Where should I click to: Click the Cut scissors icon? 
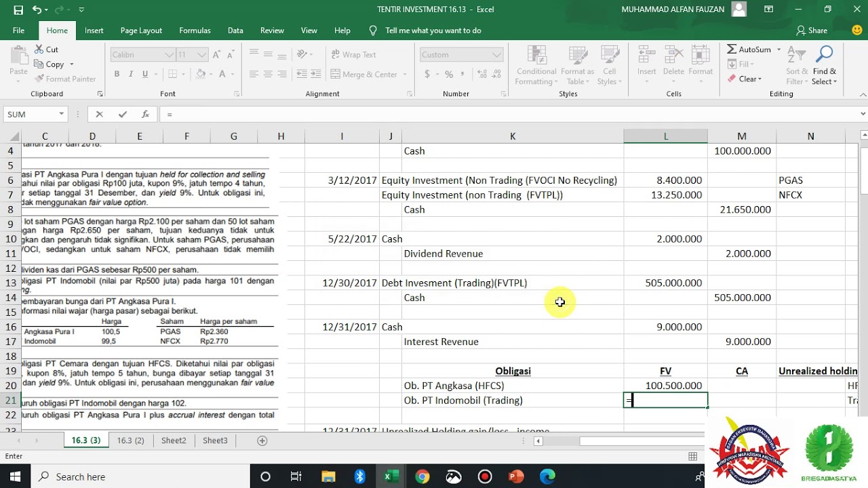tap(37, 49)
